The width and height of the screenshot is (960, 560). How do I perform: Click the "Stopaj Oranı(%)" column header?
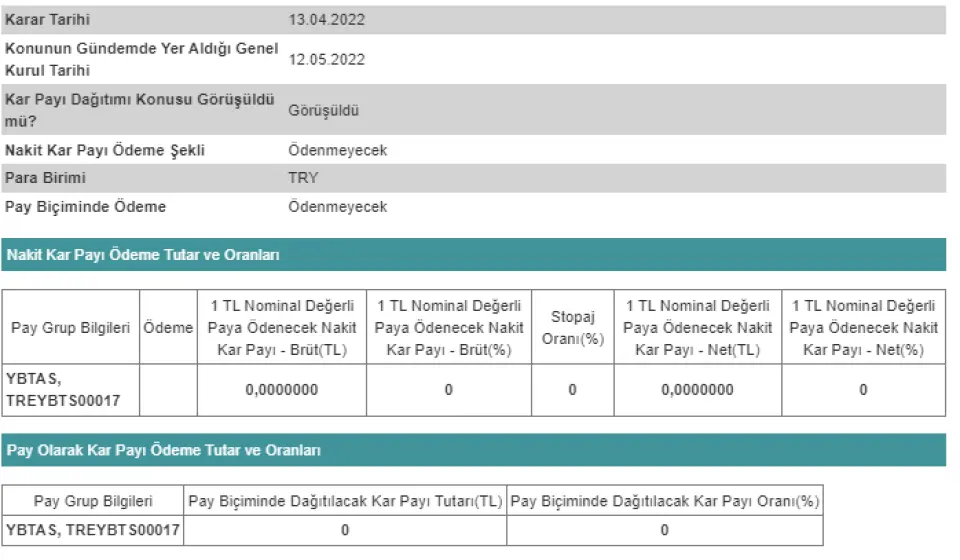[x=572, y=328]
